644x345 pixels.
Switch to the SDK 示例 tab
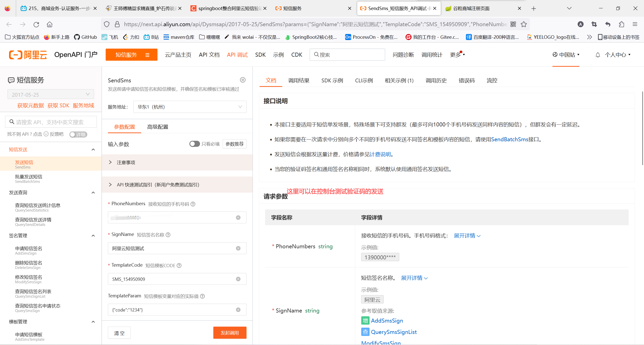pos(332,81)
